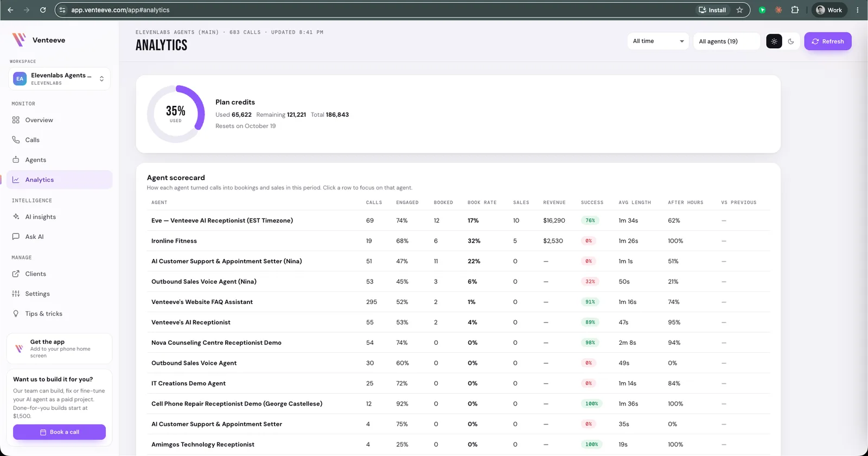Bookmark this page with star icon
This screenshot has width=868, height=456.
coord(739,10)
